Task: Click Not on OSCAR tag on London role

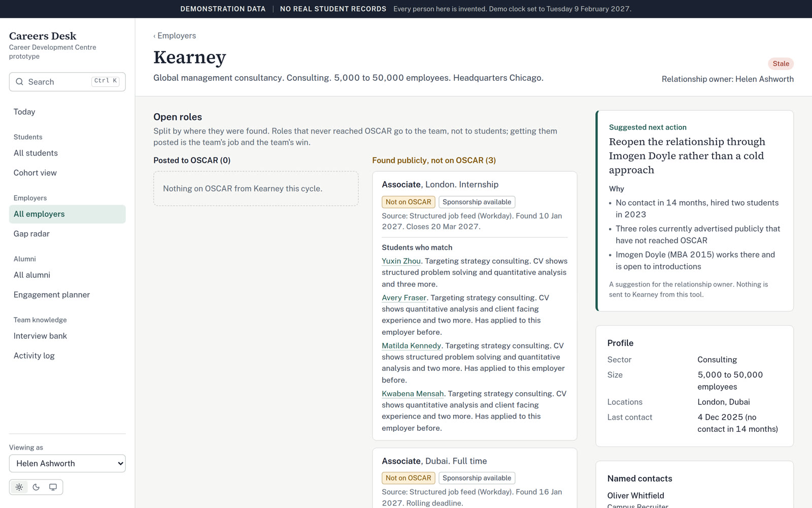Action: [x=408, y=202]
